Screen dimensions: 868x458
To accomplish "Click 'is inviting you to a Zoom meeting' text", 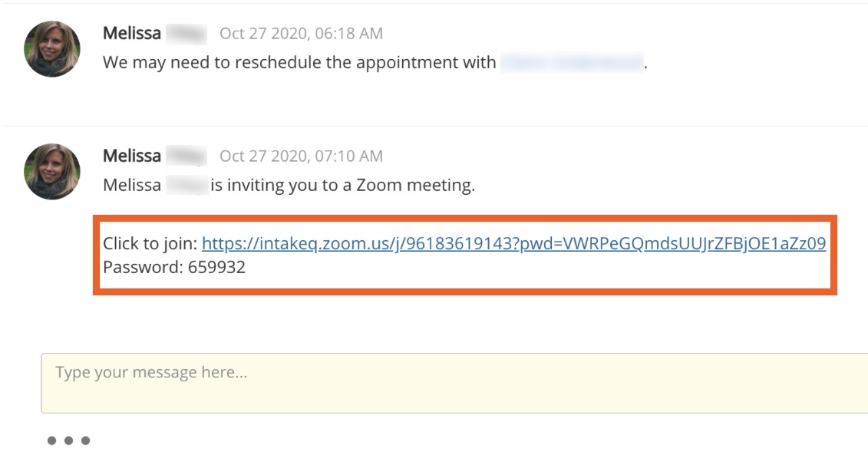I will click(x=342, y=185).
